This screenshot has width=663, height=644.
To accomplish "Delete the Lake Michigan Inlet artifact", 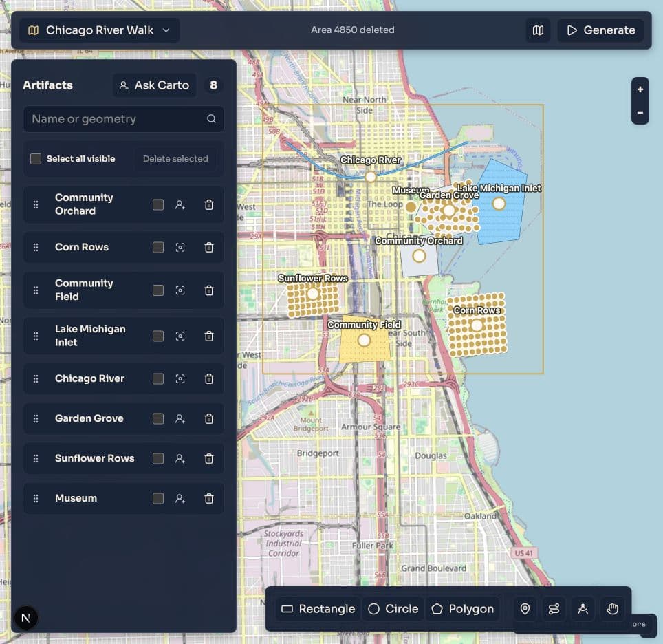I will (209, 336).
